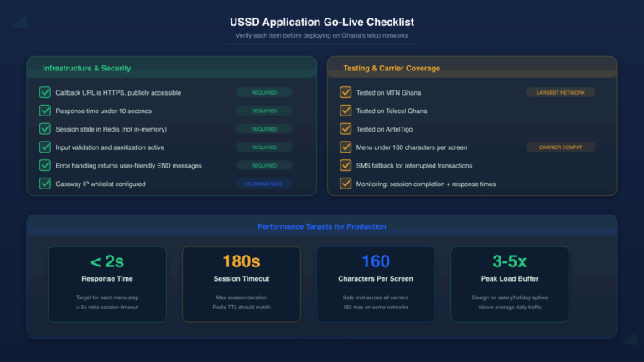644x362 pixels.
Task: Click the text '182 max on some networks'
Action: 376,307
